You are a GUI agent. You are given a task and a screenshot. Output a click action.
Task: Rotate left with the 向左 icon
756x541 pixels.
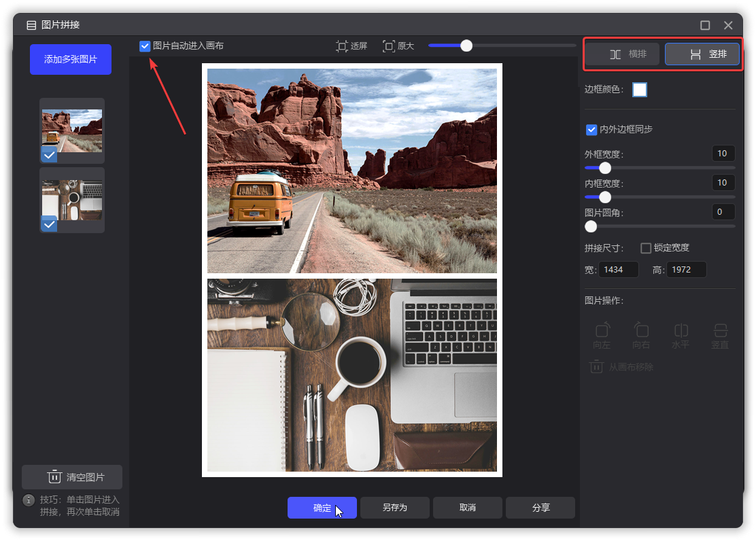tap(602, 331)
